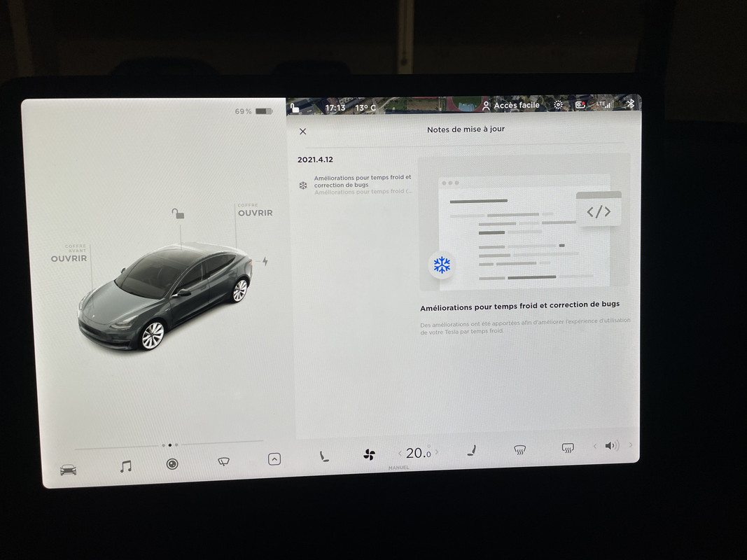747x560 pixels.
Task: Open the sentry mode gear icon in top bar
Action: 558,105
